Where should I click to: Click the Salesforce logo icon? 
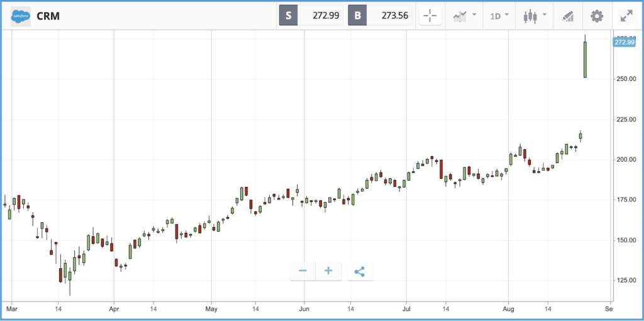tap(21, 16)
